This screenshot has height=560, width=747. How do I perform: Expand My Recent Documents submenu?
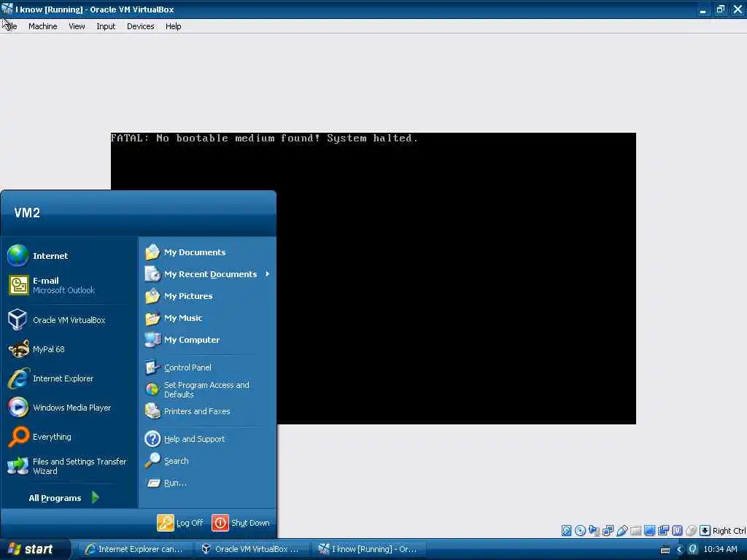pos(207,274)
